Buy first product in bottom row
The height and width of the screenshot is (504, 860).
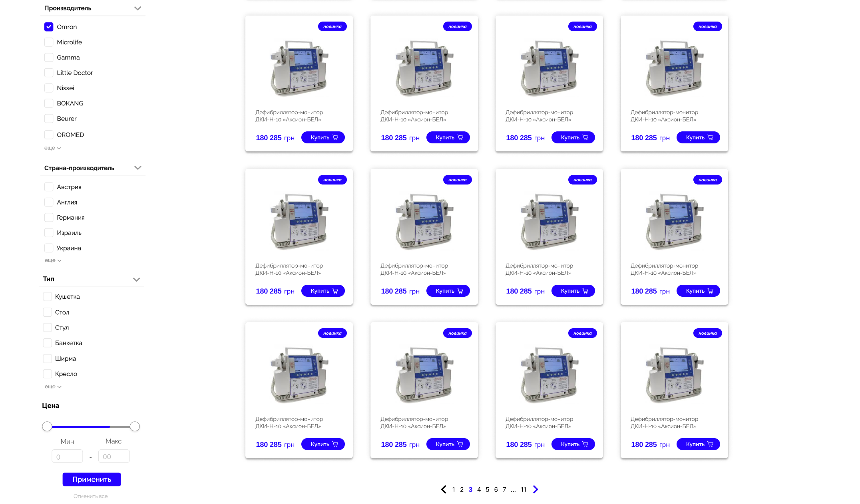pos(323,444)
